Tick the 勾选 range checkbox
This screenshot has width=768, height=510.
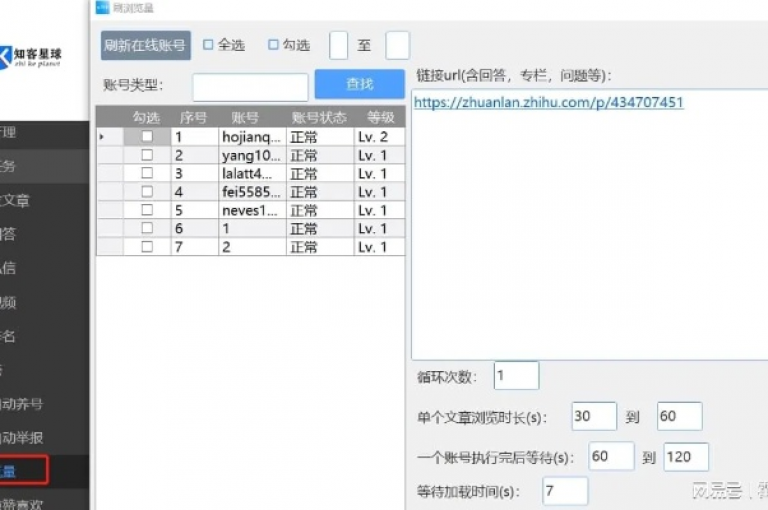(x=273, y=45)
